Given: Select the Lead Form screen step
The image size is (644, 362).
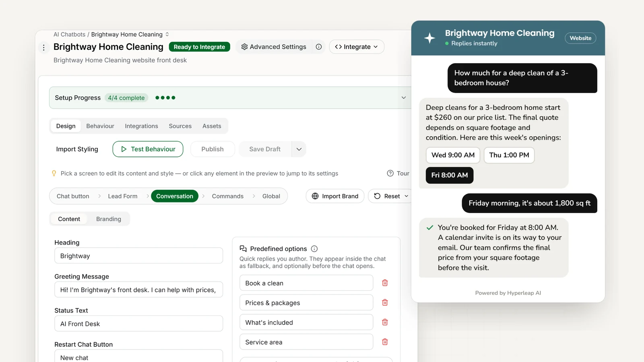Looking at the screenshot, I should [123, 196].
